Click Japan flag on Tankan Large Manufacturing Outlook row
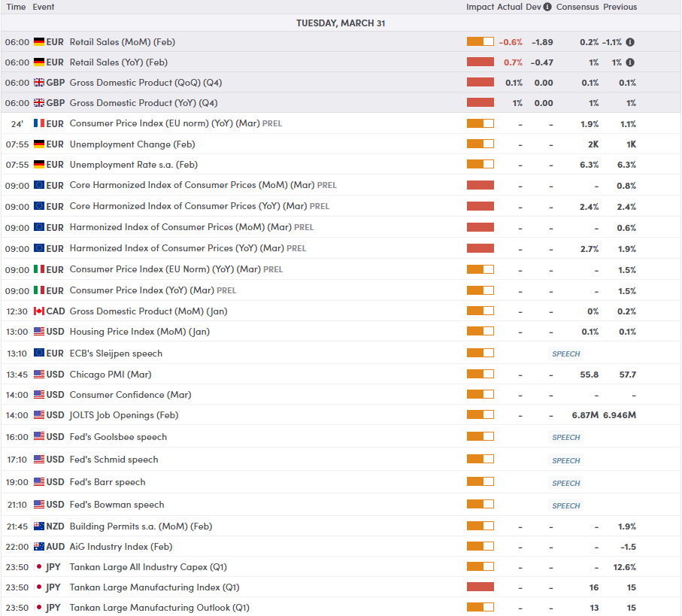 click(39, 607)
